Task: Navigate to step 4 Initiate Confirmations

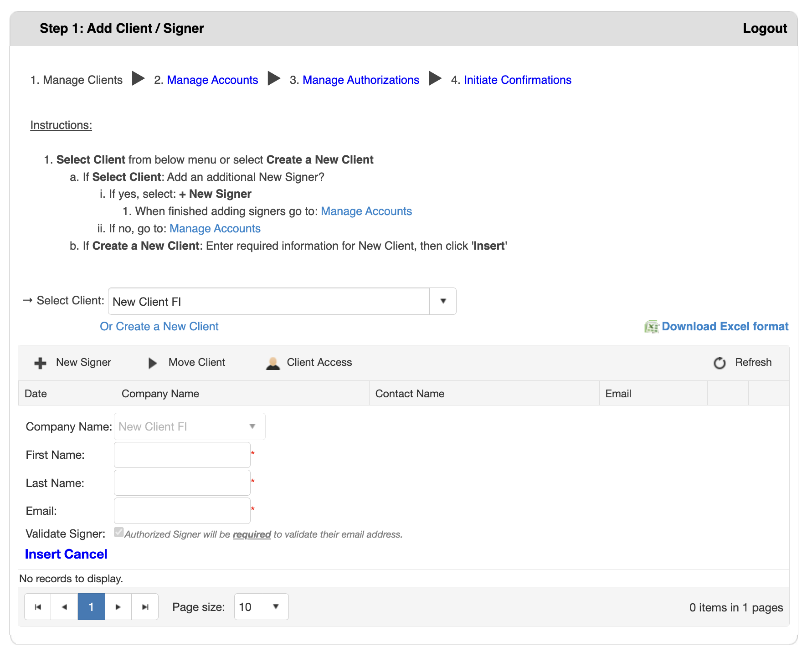Action: (517, 80)
